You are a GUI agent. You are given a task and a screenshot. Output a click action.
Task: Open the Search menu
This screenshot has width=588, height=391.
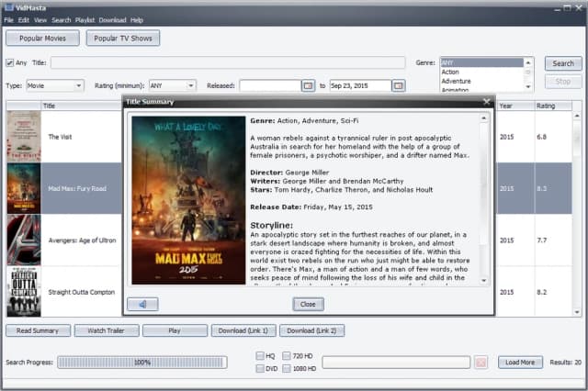tap(62, 20)
